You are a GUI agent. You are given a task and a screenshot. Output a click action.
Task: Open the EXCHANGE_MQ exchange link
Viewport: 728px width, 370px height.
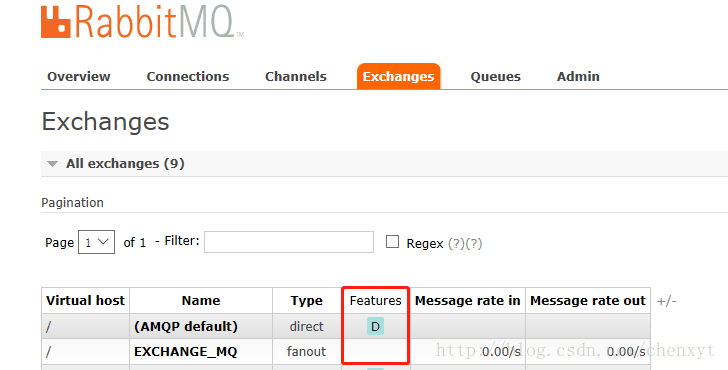(x=186, y=351)
